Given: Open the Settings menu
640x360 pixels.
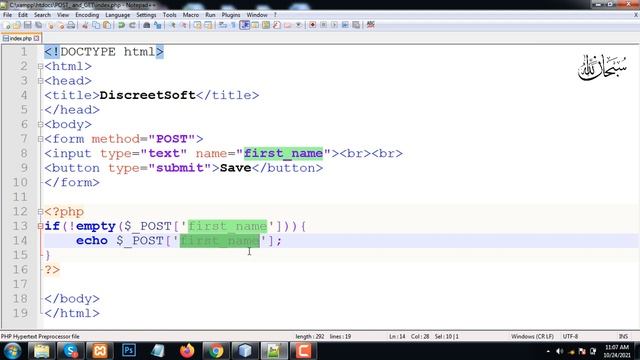Looking at the screenshot, I should [x=146, y=15].
